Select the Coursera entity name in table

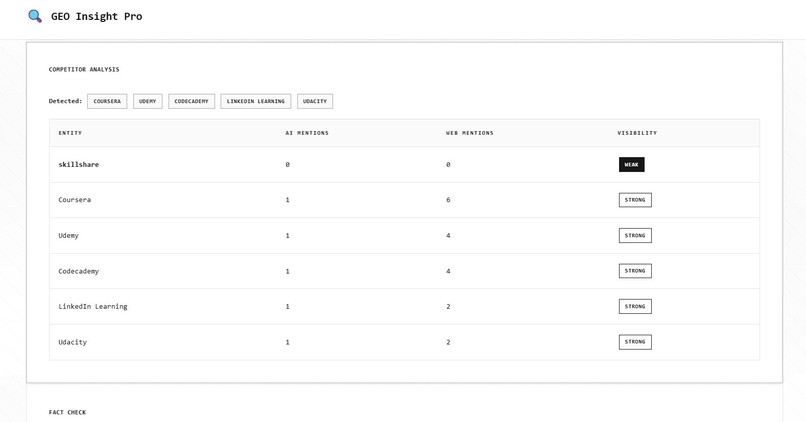(x=75, y=200)
